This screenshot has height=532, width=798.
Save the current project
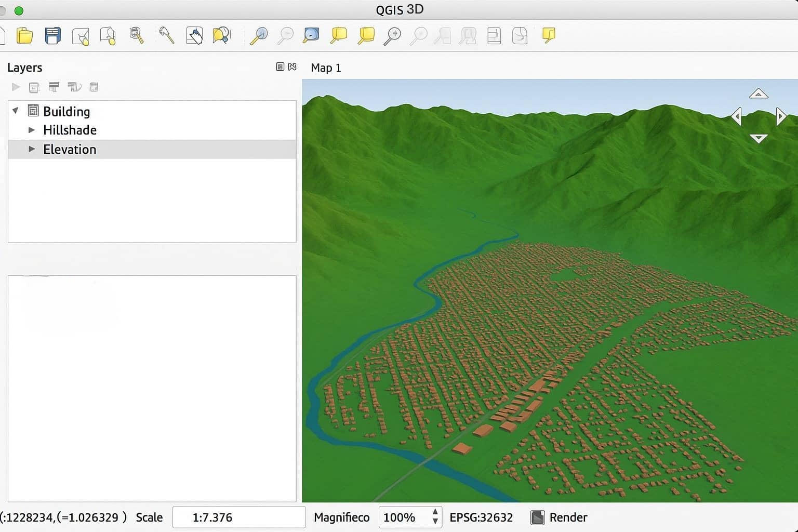coord(52,35)
